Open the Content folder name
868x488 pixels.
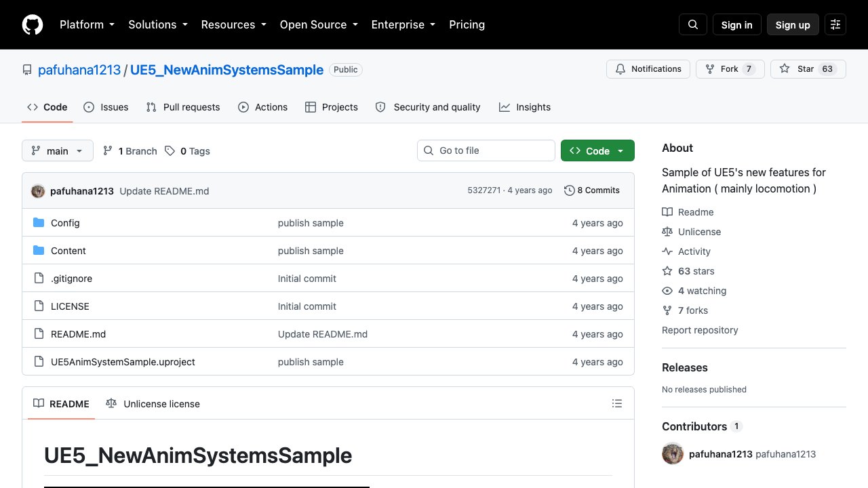tap(68, 251)
